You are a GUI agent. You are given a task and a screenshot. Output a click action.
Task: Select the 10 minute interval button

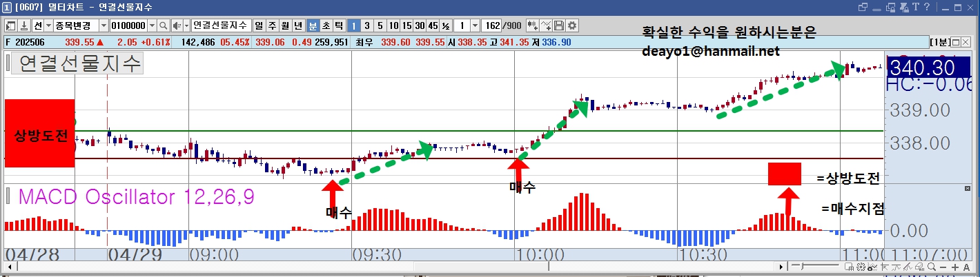coord(393,25)
